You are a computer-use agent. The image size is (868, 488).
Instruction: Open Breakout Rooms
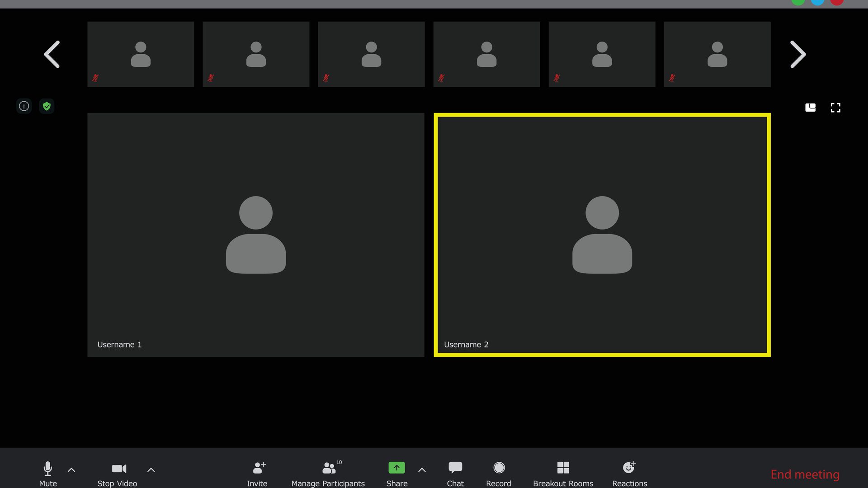(x=563, y=468)
